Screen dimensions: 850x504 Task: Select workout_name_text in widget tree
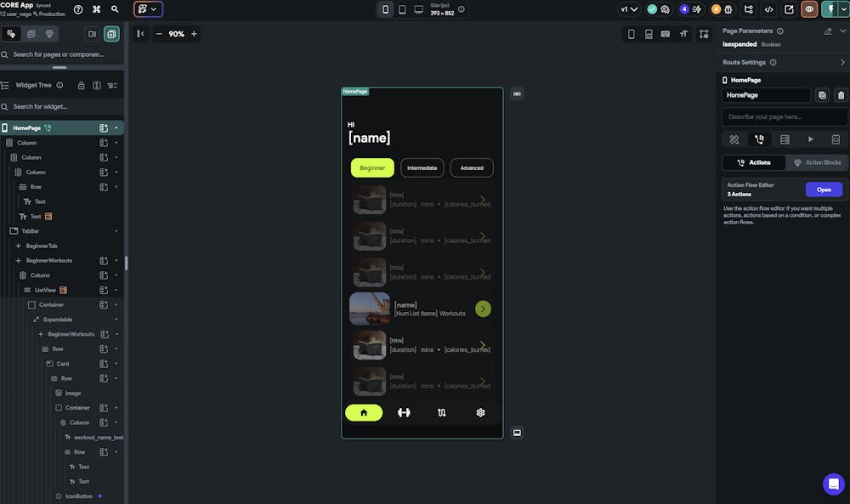pos(98,438)
